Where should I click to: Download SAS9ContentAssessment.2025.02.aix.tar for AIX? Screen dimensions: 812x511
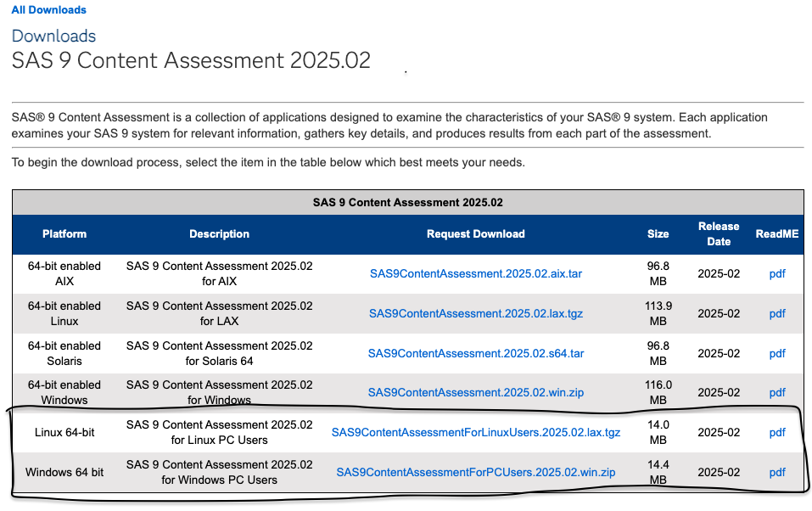pos(476,273)
